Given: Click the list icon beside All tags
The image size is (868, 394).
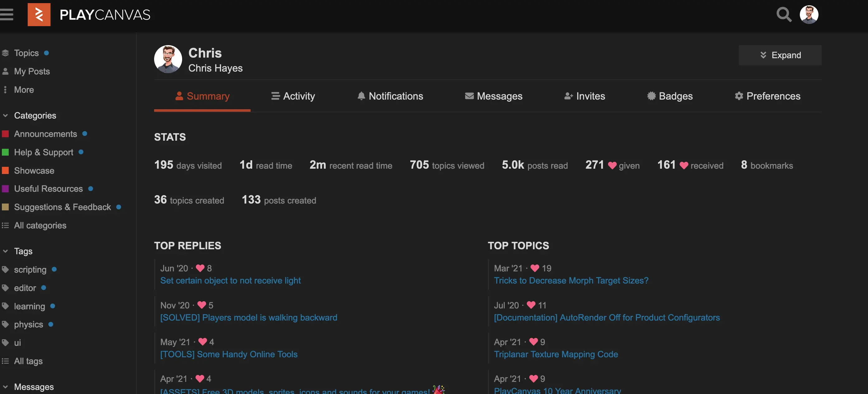Looking at the screenshot, I should tap(5, 361).
